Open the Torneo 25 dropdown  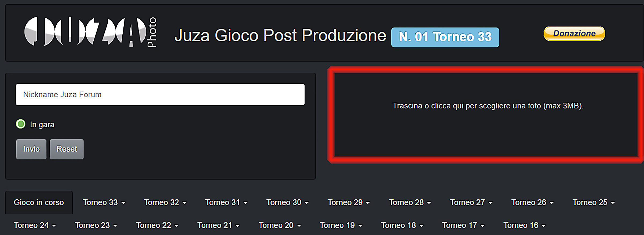(594, 202)
